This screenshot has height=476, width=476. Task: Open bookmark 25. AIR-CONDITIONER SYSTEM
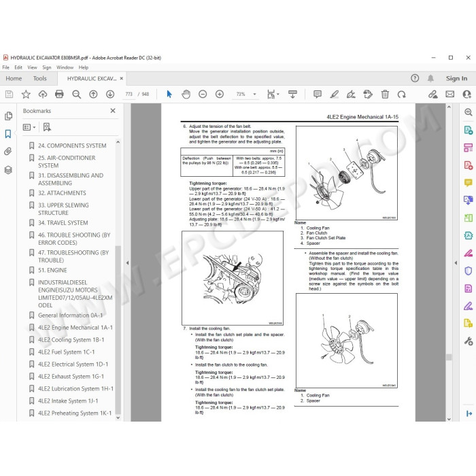coord(67,162)
